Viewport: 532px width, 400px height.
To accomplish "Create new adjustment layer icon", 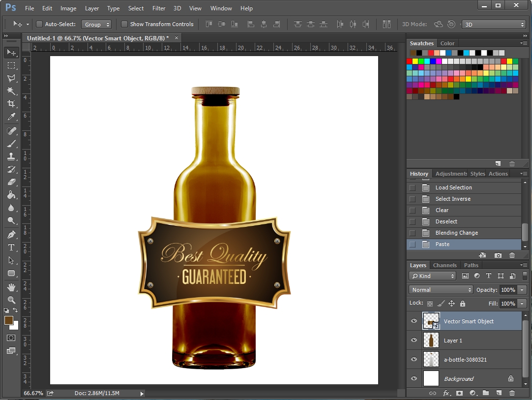I will click(473, 393).
